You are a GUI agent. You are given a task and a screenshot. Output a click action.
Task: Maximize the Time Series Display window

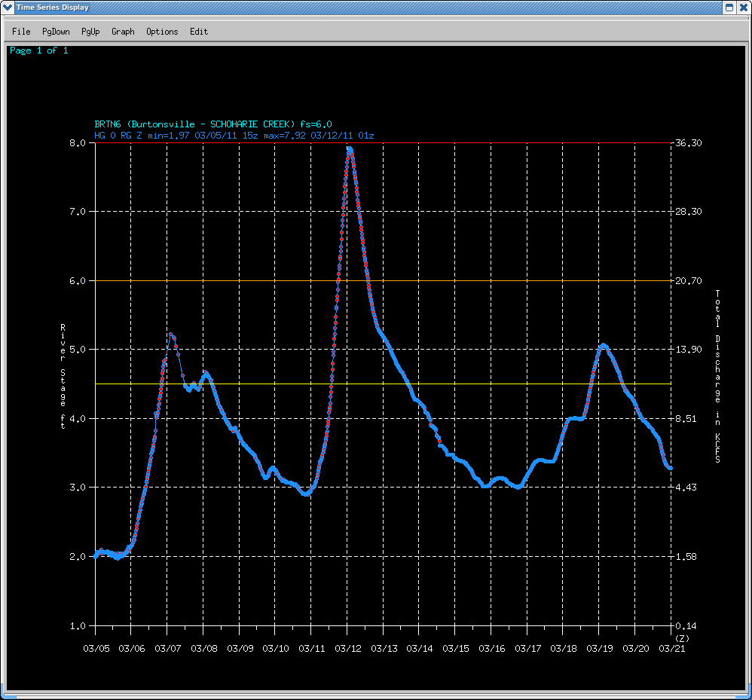pos(729,8)
